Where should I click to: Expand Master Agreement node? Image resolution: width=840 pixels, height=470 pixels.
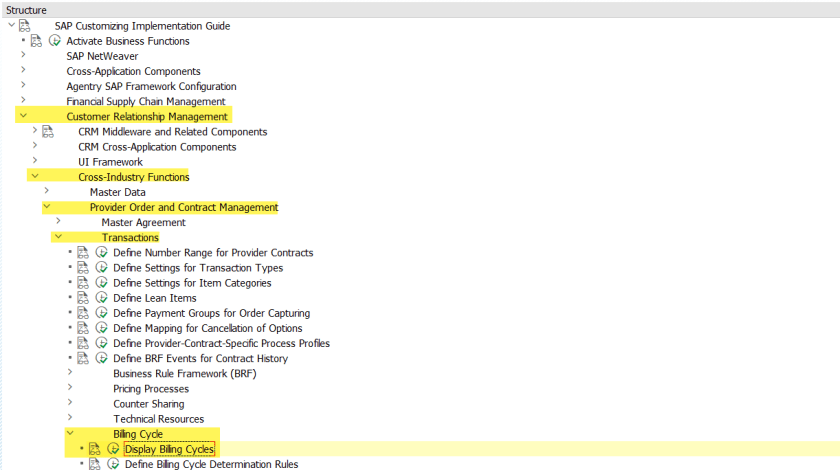pos(58,220)
